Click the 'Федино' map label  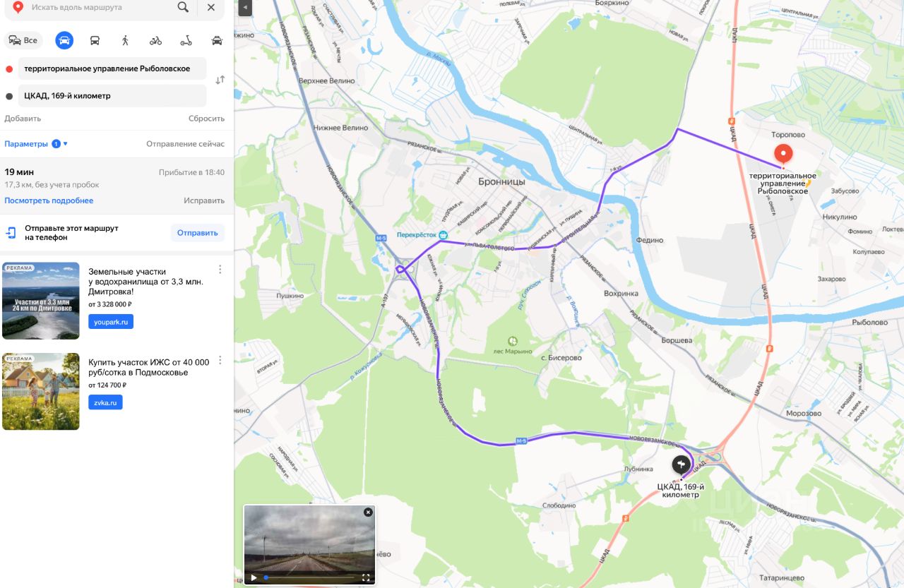click(x=650, y=240)
